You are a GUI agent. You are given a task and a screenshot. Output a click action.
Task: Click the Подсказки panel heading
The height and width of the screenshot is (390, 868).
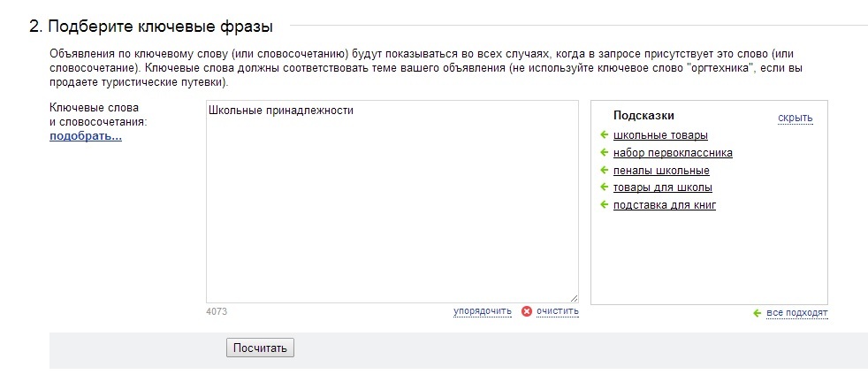(x=643, y=116)
